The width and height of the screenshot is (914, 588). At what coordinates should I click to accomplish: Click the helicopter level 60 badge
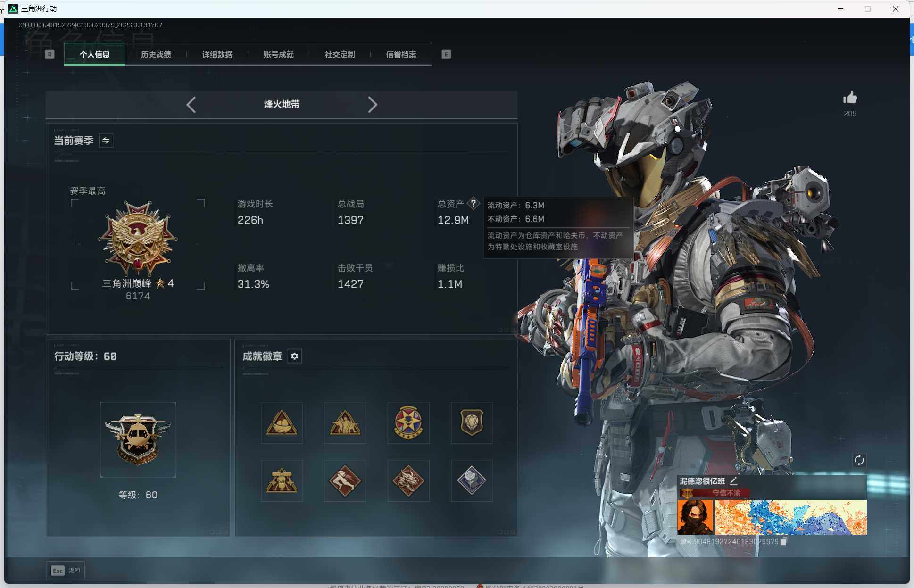[138, 440]
